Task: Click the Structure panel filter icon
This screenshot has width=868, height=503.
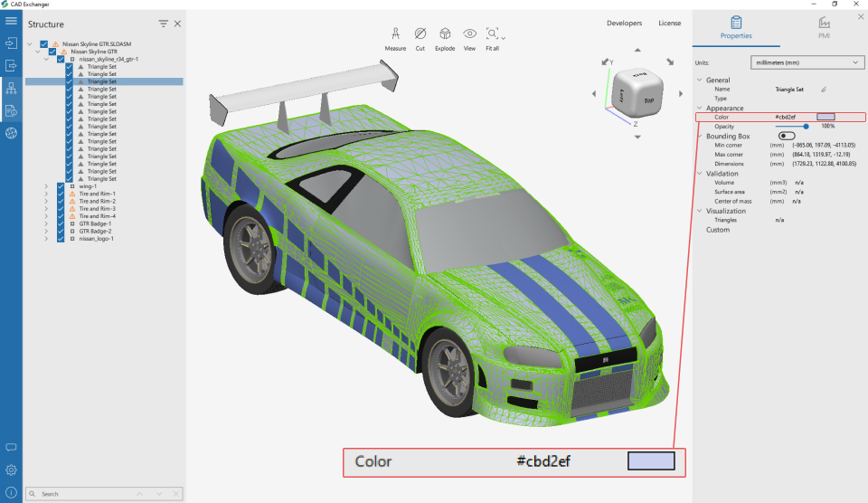Action: pos(163,24)
